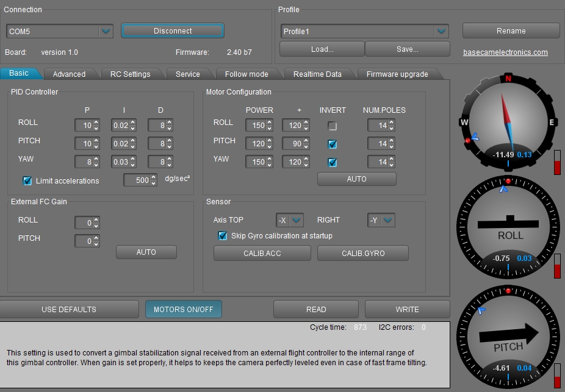Image resolution: width=565 pixels, height=392 pixels.
Task: Click the CALIB.ACC button
Action: pyautogui.click(x=262, y=253)
